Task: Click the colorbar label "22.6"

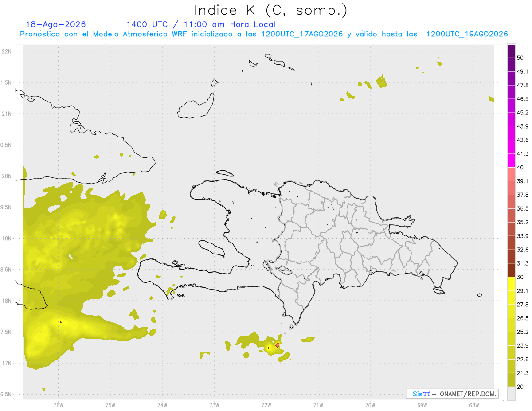Action: tap(523, 360)
